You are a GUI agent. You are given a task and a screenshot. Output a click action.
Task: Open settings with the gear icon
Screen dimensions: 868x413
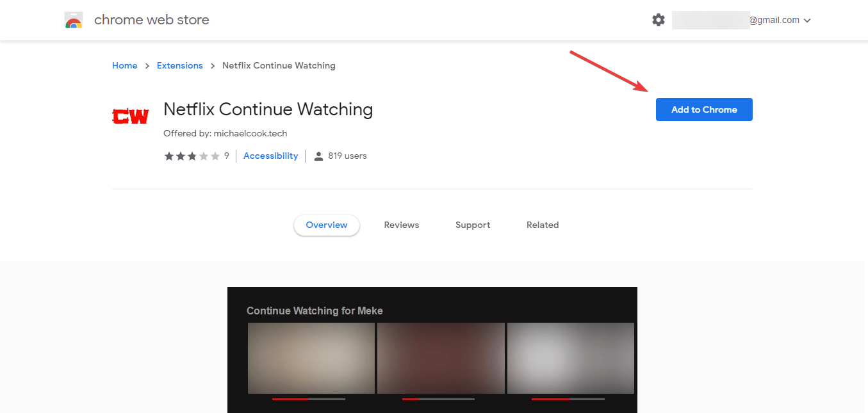coord(659,20)
